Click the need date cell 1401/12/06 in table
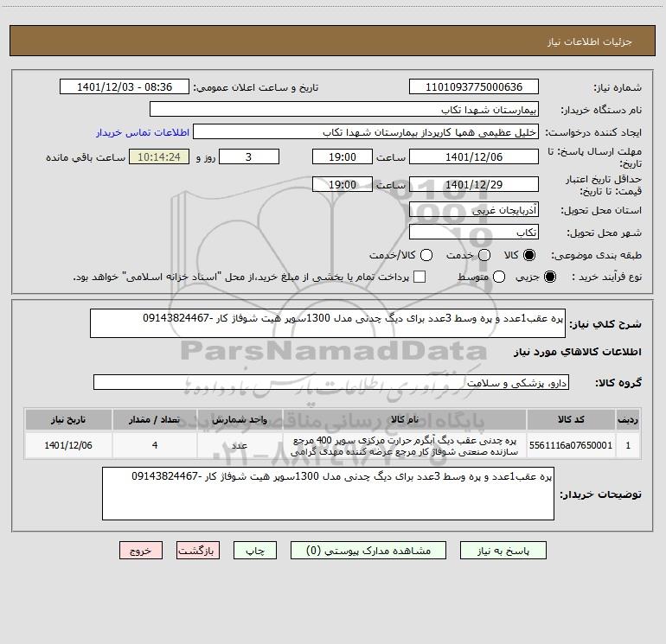The height and width of the screenshot is (644, 666). click(68, 445)
